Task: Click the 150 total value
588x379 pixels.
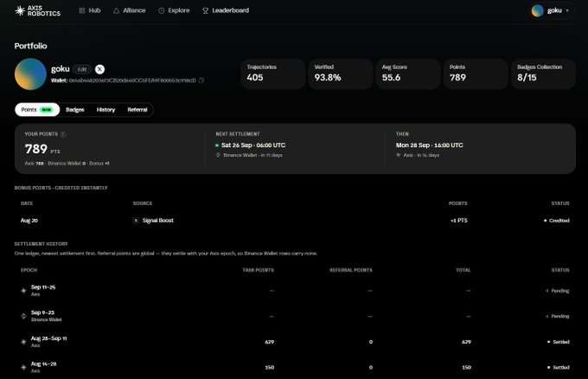Action: point(466,368)
